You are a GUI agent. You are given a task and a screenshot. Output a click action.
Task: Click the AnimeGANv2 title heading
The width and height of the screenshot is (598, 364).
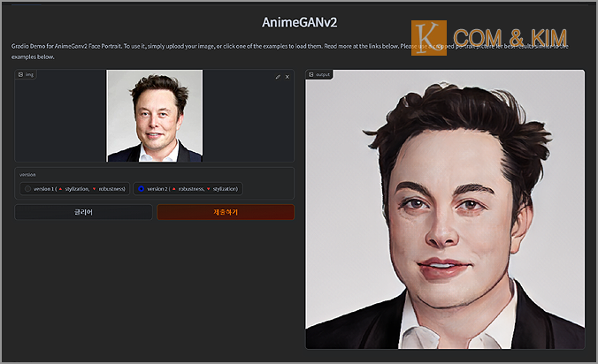299,22
